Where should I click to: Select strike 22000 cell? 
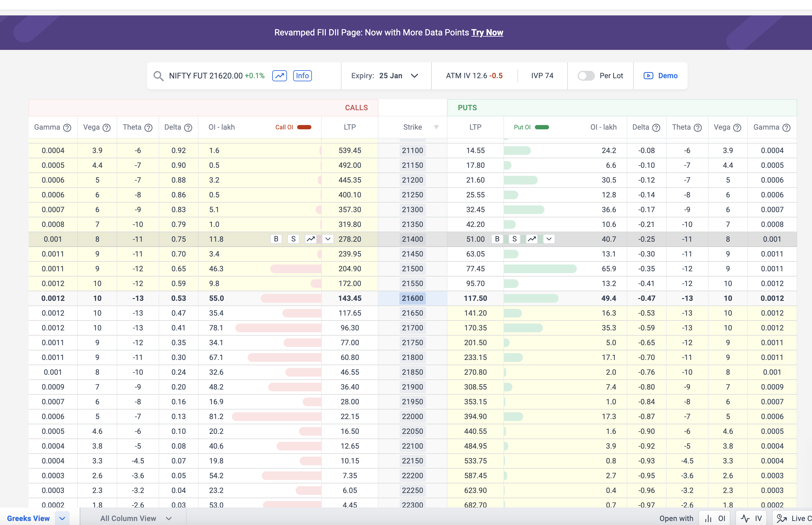point(413,416)
